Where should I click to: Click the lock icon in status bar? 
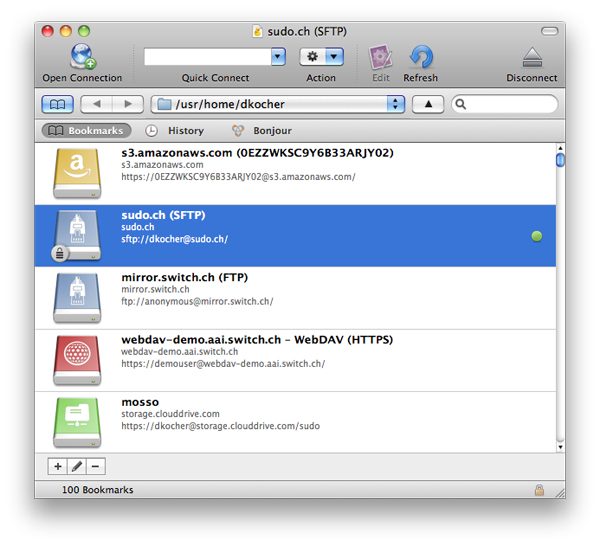pos(539,489)
